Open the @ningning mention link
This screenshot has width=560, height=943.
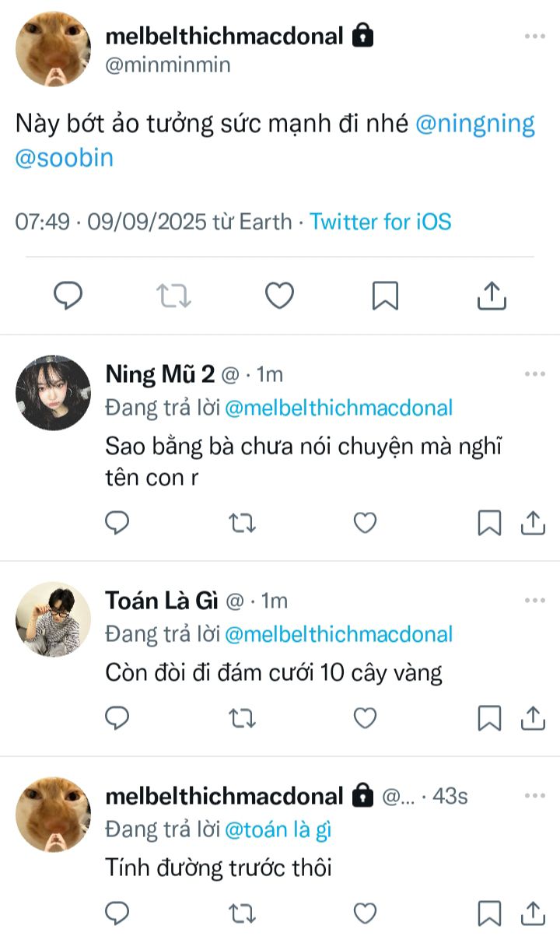tap(475, 124)
